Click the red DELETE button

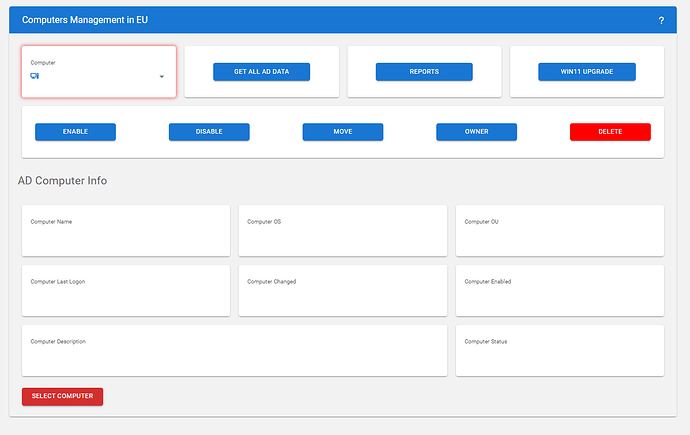pos(610,132)
